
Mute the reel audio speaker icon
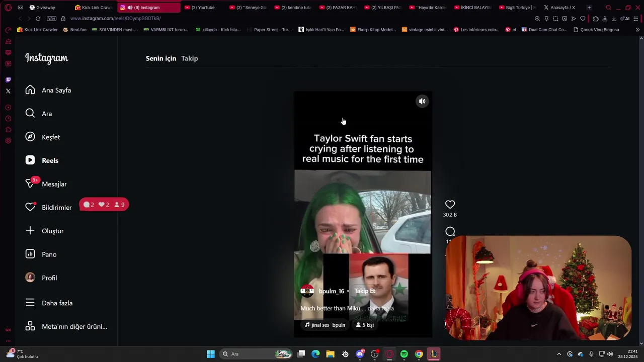422,101
